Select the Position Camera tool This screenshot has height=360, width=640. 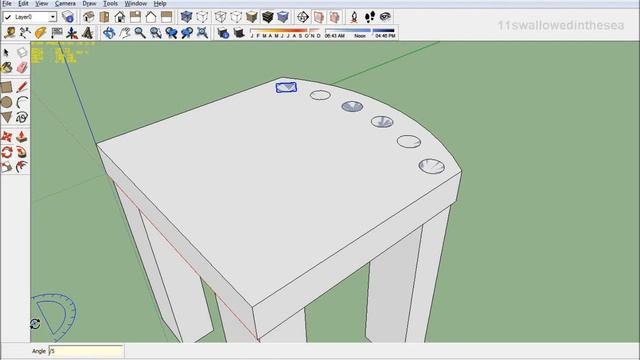click(354, 17)
